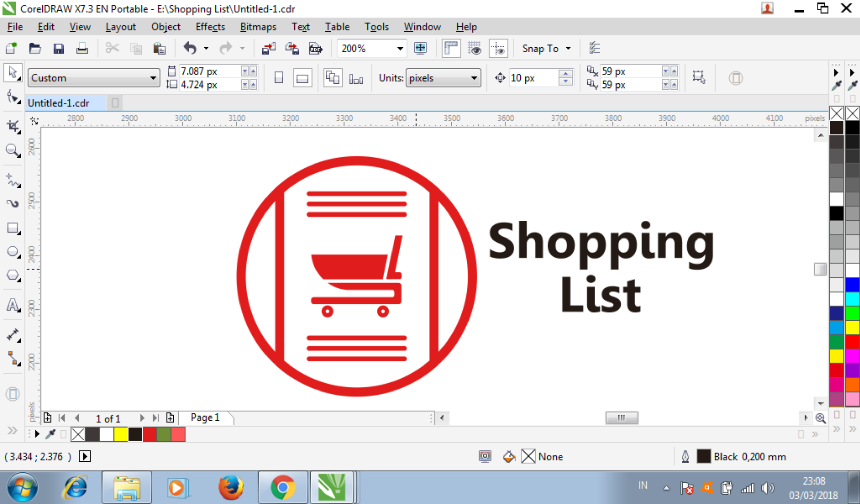Toggle Show Grid button
Screen dimensions: 860x504
[x=475, y=48]
